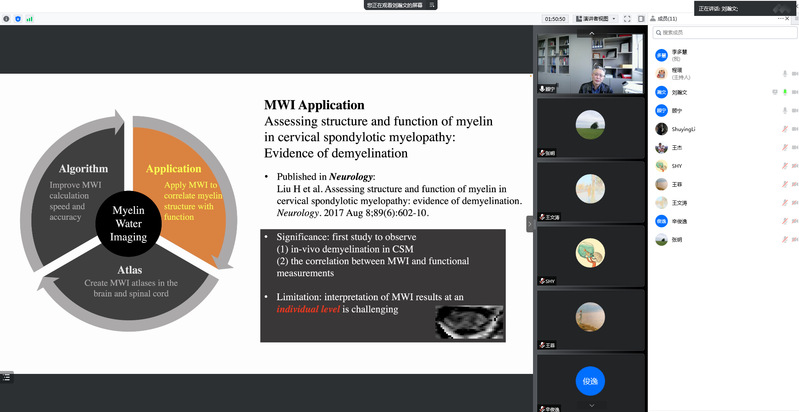Click the fullscreen icon beside speaker view
This screenshot has width=799, height=412.
coord(628,18)
